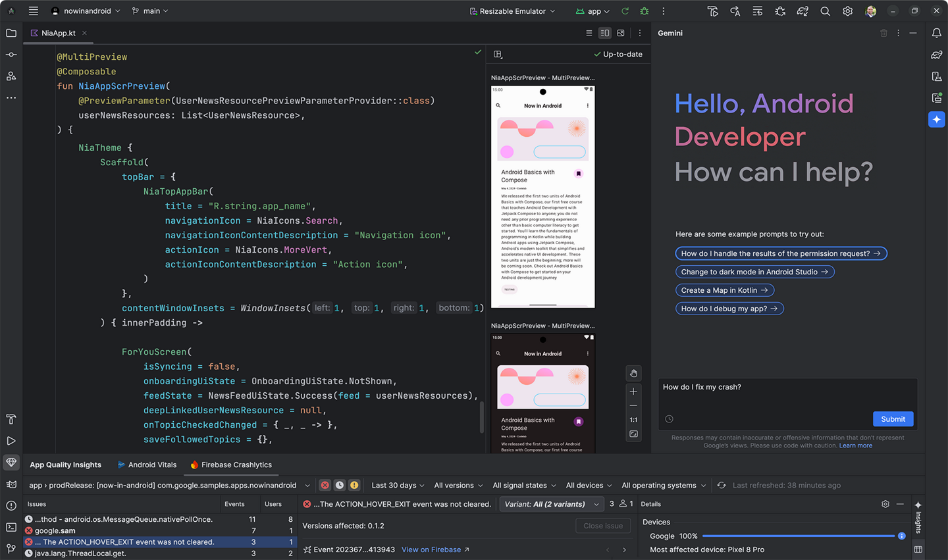
Task: Click the View on Firebase link
Action: pyautogui.click(x=431, y=549)
